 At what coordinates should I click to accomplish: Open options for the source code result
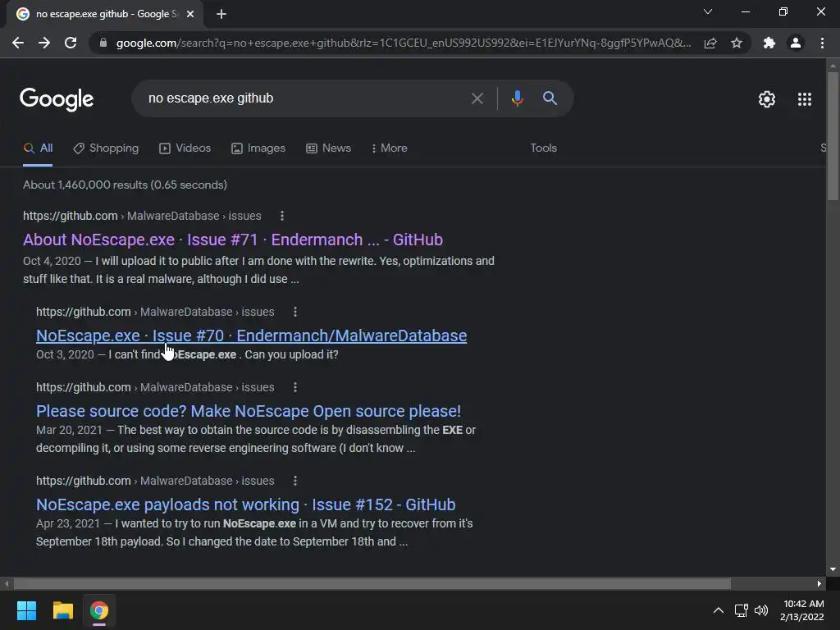[295, 387]
